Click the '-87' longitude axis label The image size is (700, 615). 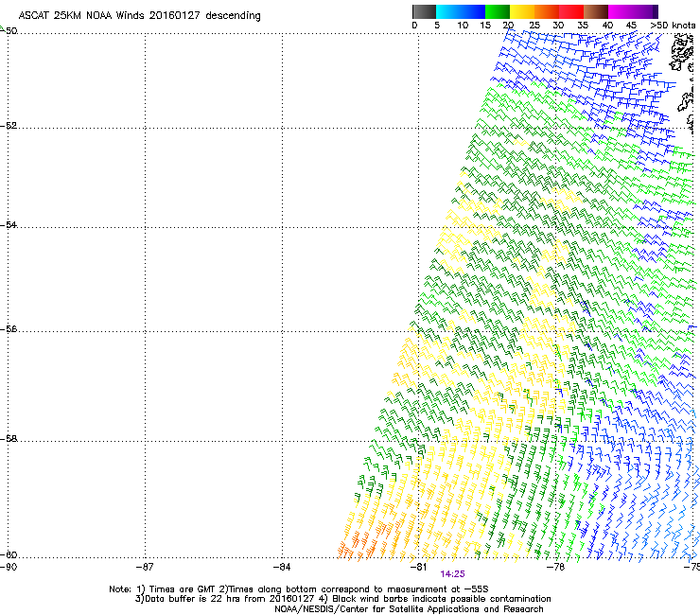tap(145, 567)
